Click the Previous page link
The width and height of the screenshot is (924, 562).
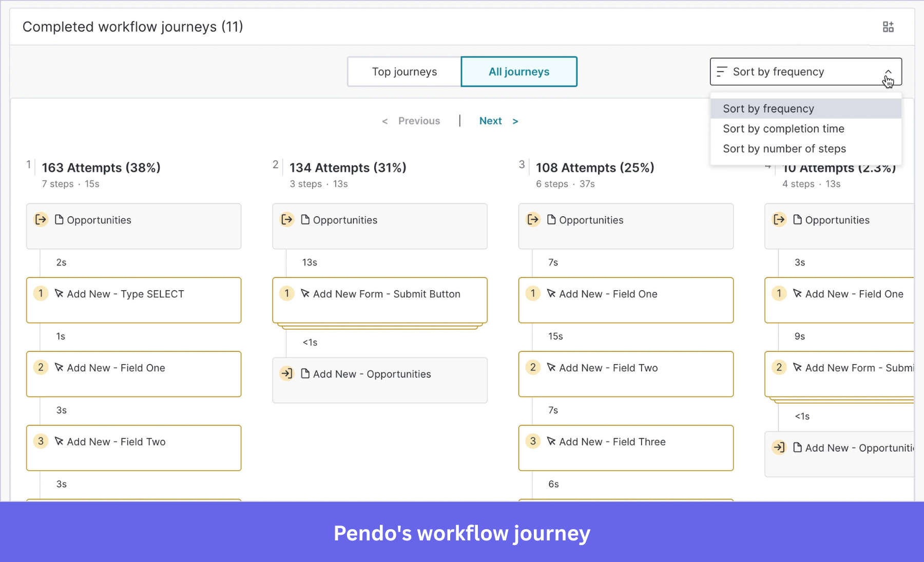click(x=411, y=121)
